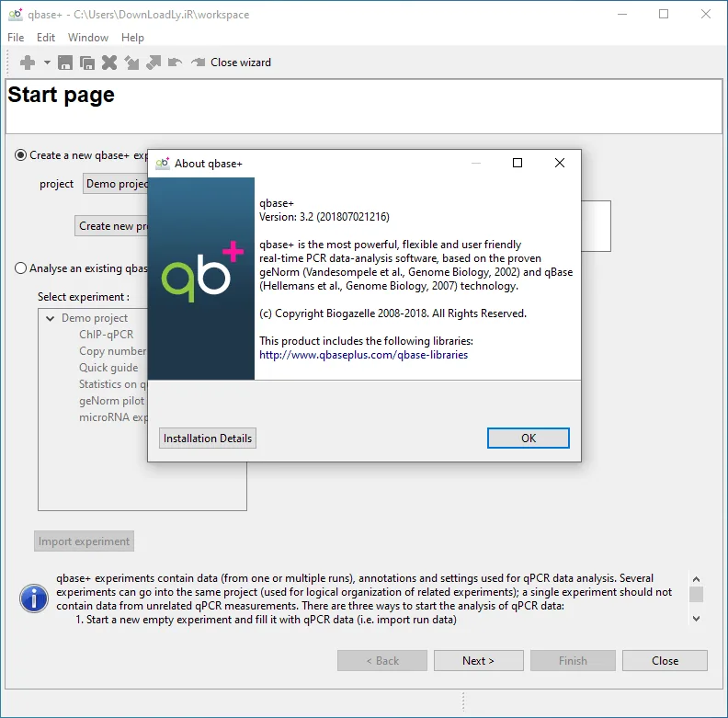Click the Undo arrow icon in toolbar
The image size is (728, 718).
[175, 62]
